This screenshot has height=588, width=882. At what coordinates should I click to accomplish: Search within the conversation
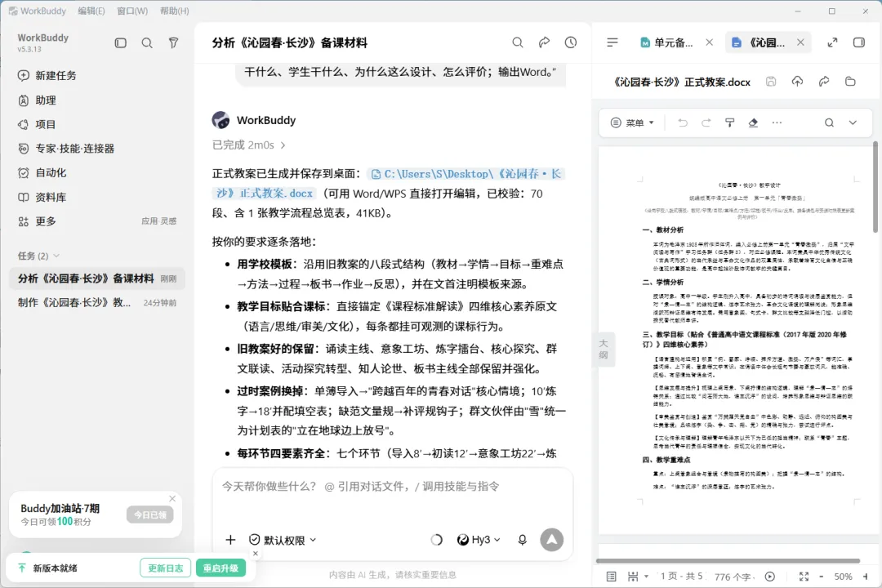(x=518, y=42)
